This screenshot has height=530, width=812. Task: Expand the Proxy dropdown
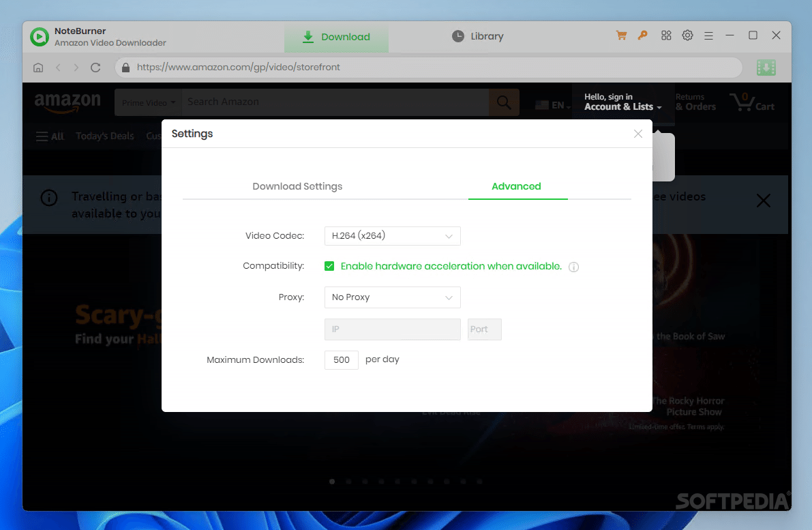[393, 297]
